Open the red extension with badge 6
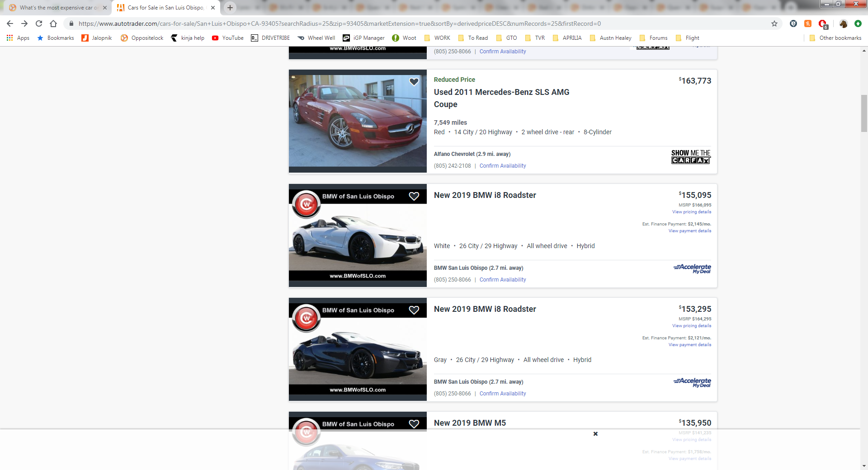The height and width of the screenshot is (470, 868). [x=823, y=24]
